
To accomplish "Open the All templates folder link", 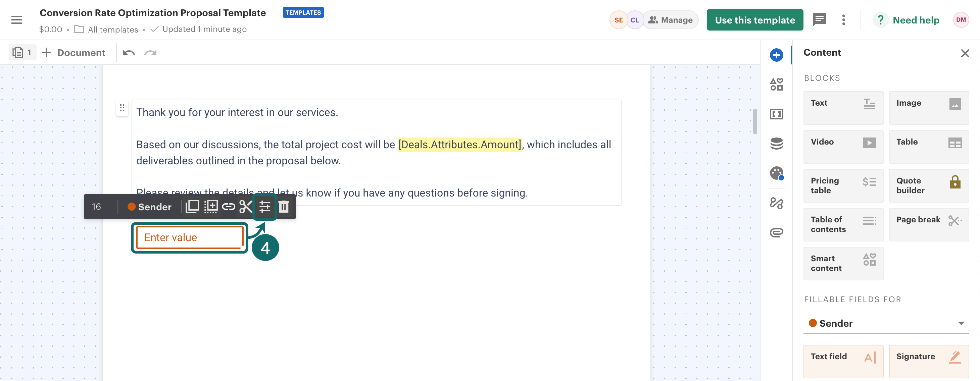I will (113, 30).
